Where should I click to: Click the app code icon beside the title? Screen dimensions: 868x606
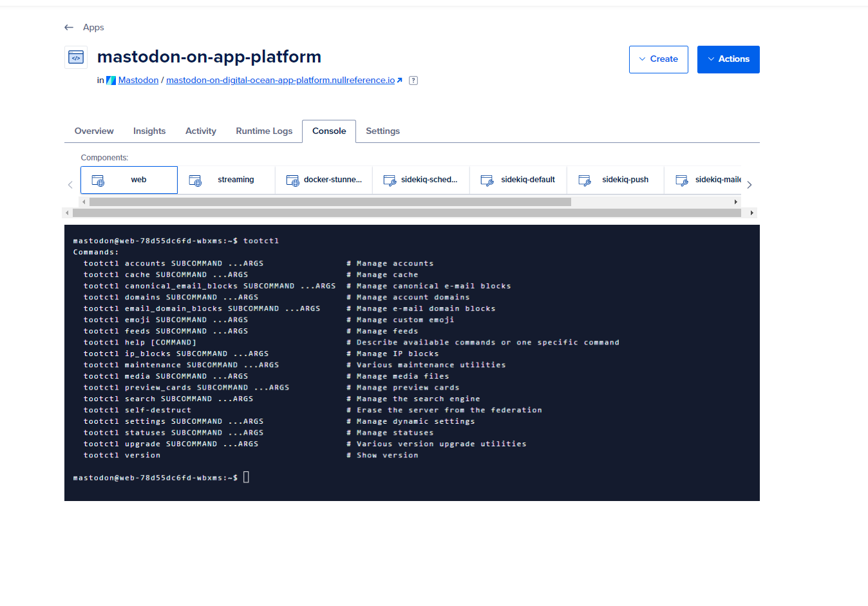76,57
